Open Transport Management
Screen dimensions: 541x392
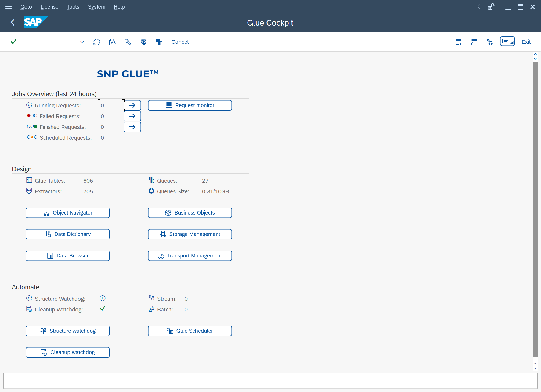pos(190,256)
